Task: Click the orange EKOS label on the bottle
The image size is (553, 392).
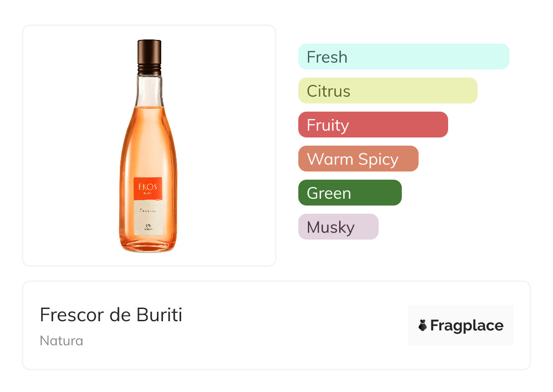Action: (x=148, y=186)
